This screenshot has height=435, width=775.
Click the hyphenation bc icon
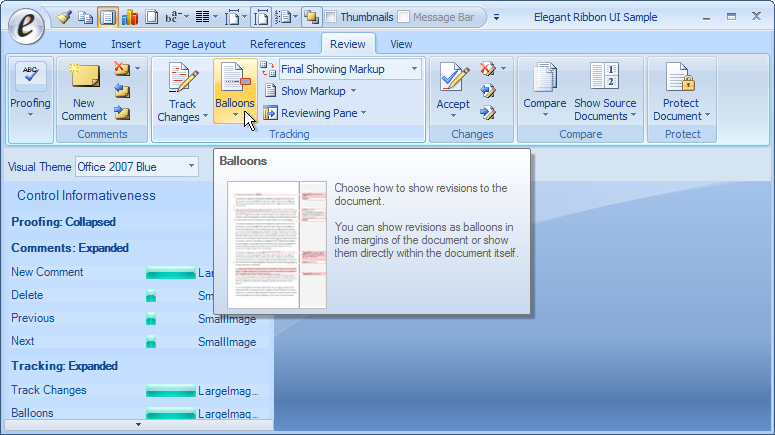tap(172, 17)
